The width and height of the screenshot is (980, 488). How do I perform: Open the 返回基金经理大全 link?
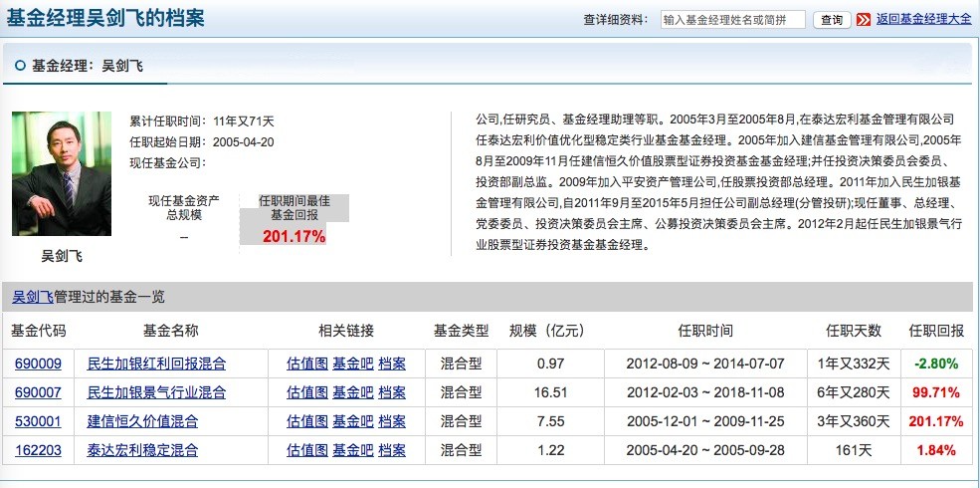click(x=923, y=19)
